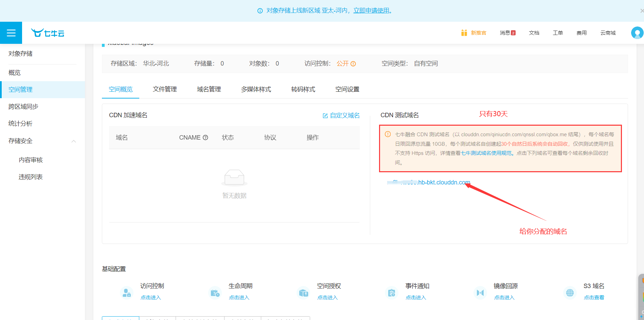
Task: Click 点击进入 under 生命周期
Action: [x=239, y=298]
